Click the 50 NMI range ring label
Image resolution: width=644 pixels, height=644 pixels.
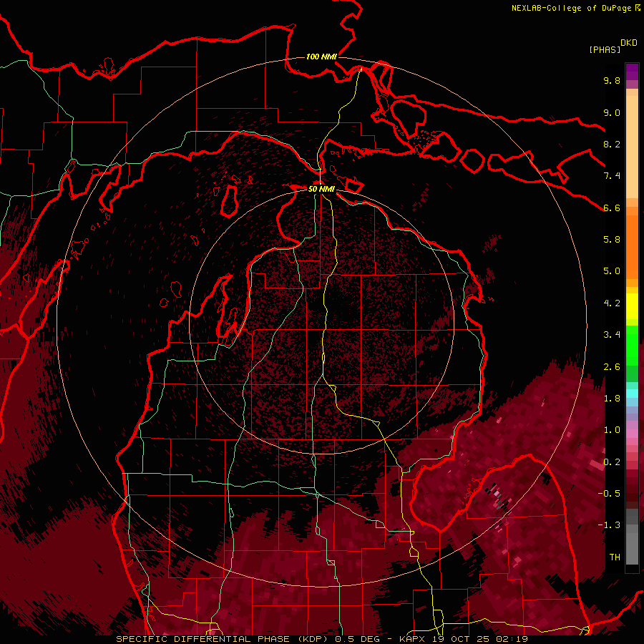click(321, 189)
